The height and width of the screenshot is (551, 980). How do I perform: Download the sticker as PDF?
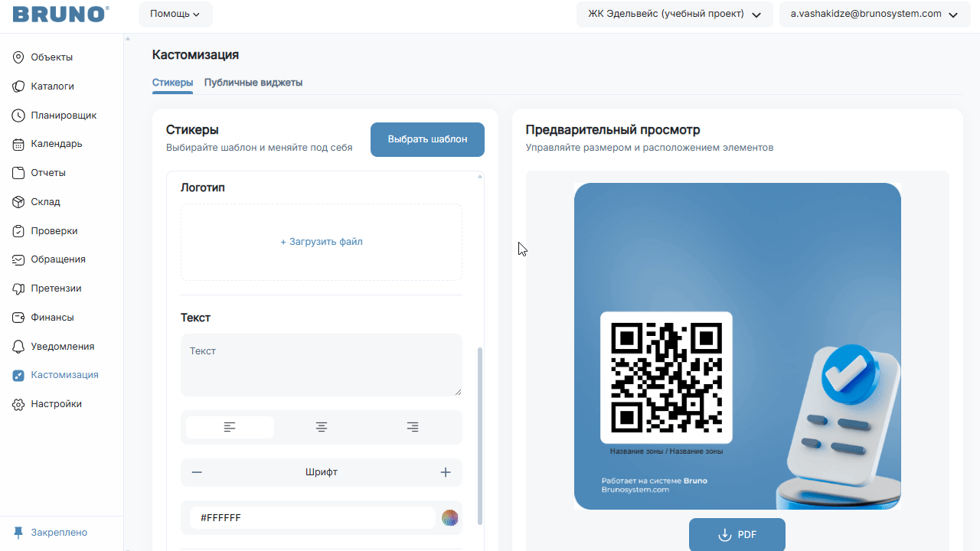[737, 535]
